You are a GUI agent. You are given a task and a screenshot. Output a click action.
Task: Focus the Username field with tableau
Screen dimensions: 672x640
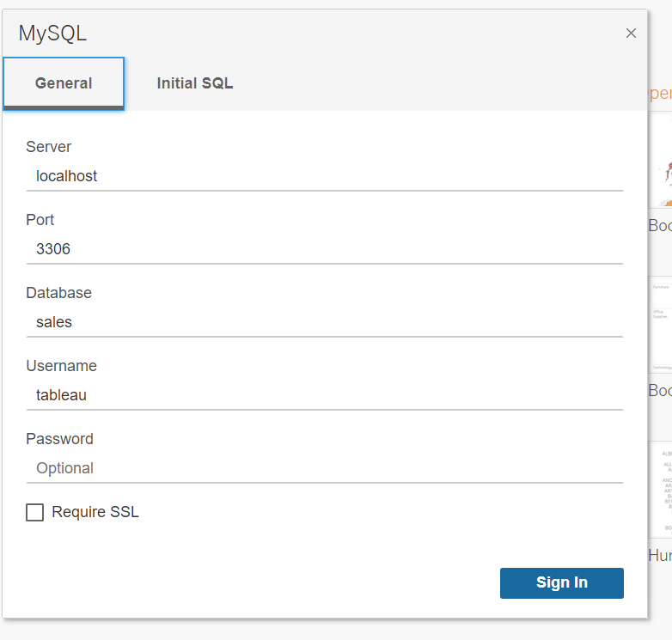pos(325,395)
